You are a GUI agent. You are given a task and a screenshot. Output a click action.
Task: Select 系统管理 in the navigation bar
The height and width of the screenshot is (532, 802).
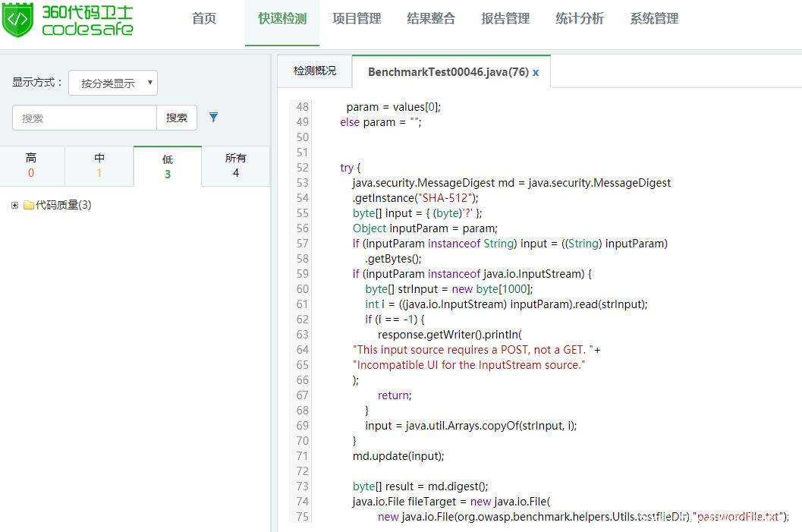click(x=654, y=19)
